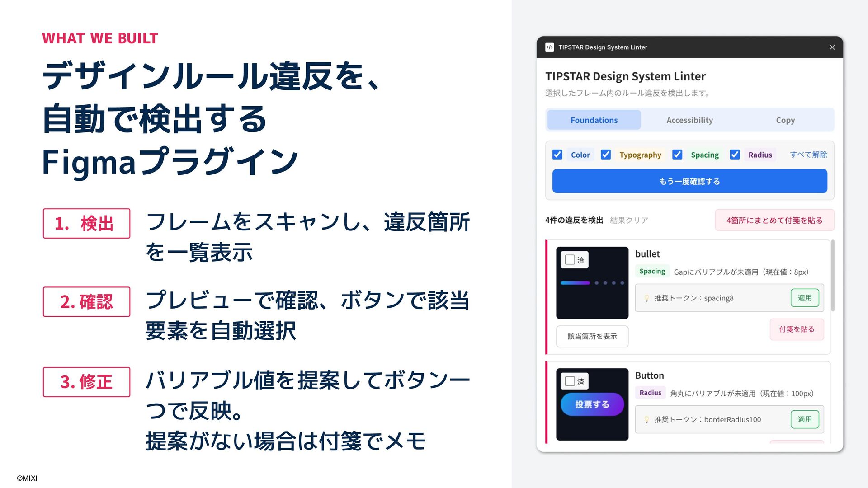Click the lightbulb icon beside spacing8 token

[646, 298]
